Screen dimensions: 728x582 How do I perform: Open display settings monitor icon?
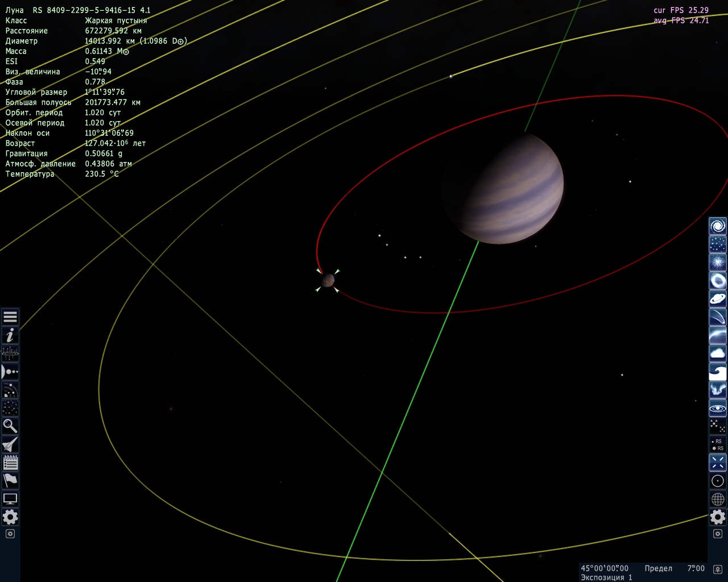coord(10,498)
